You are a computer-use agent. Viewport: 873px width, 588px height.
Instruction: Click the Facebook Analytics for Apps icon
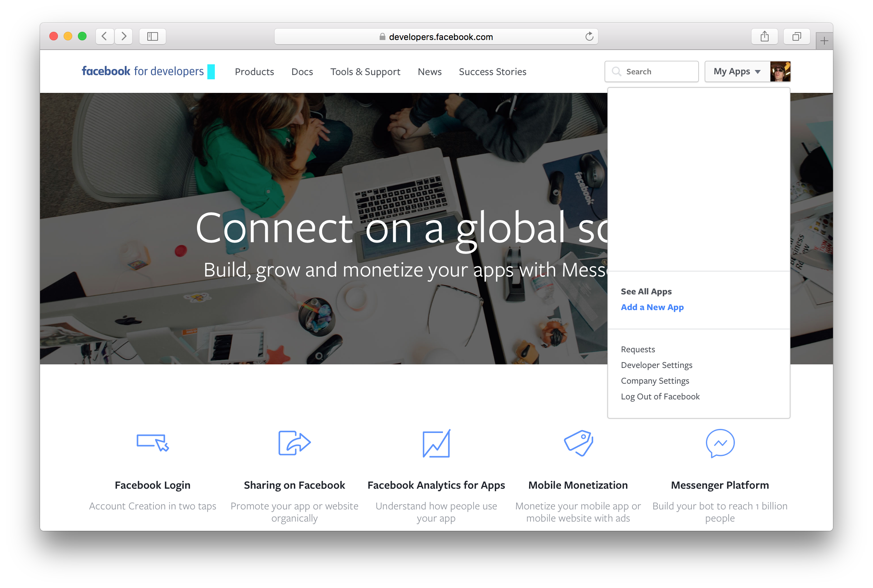coord(436,442)
